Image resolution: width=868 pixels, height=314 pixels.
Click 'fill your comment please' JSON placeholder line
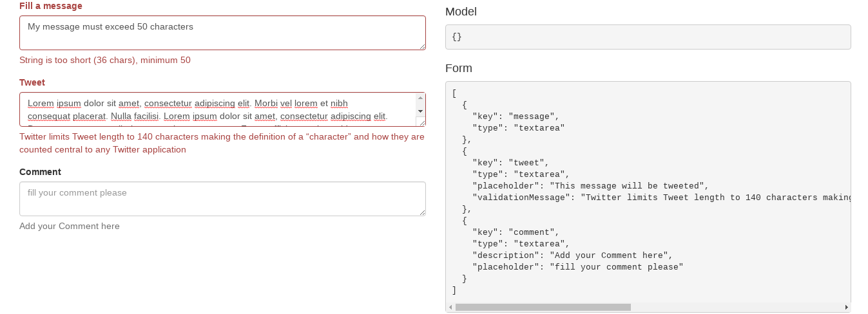[x=578, y=267]
